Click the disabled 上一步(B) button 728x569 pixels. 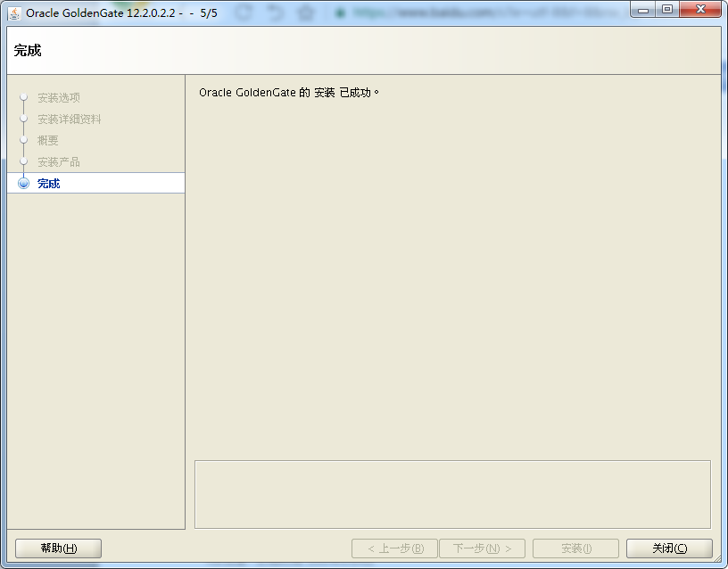coord(394,548)
